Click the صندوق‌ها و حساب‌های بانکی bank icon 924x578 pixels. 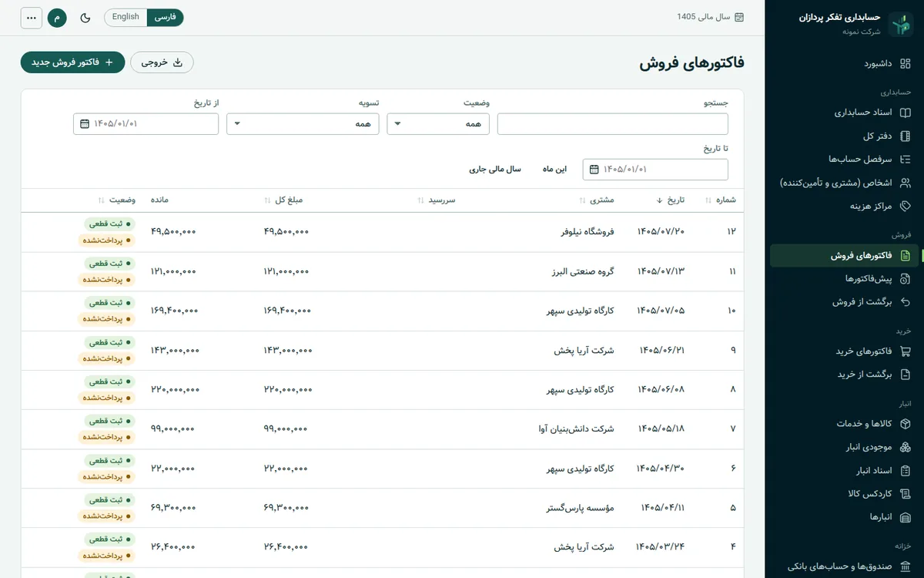[x=905, y=566]
